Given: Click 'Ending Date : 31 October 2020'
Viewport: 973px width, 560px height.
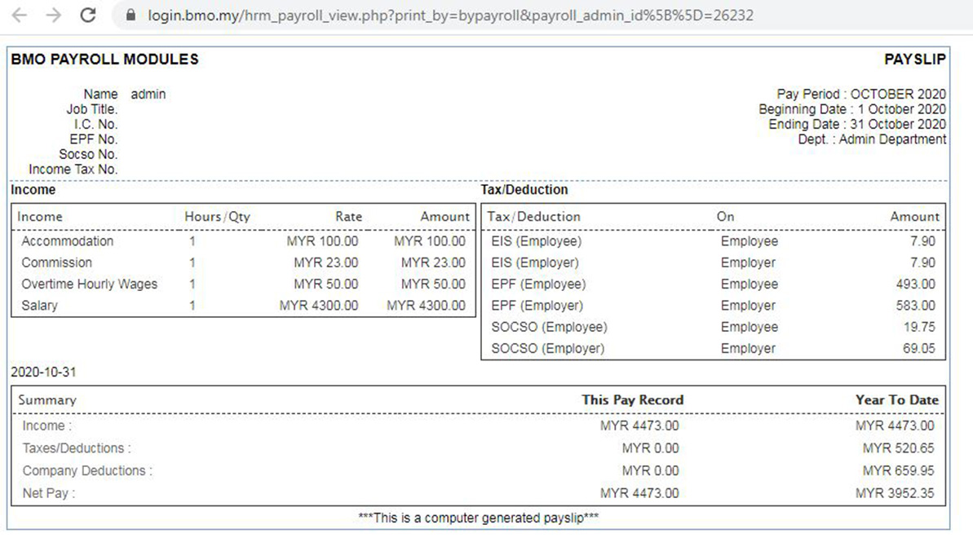Looking at the screenshot, I should point(857,124).
